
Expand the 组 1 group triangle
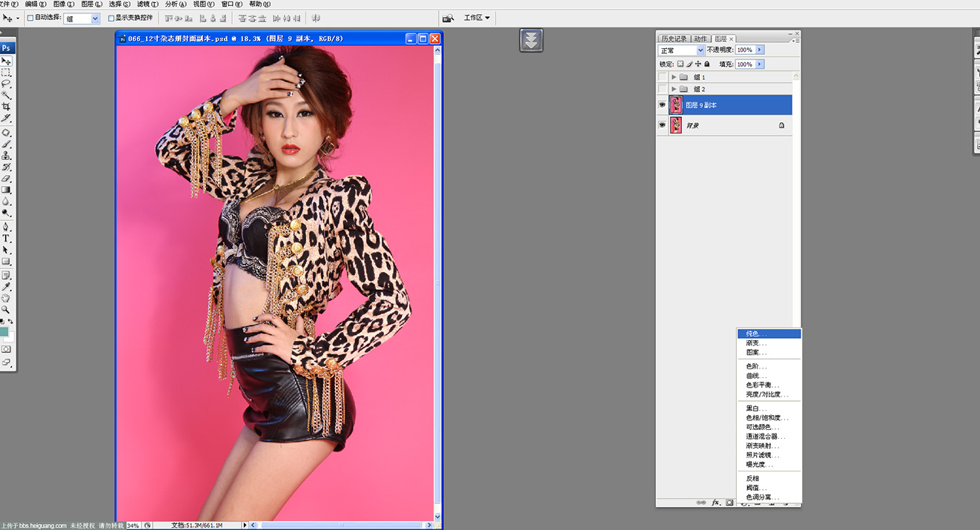(674, 77)
